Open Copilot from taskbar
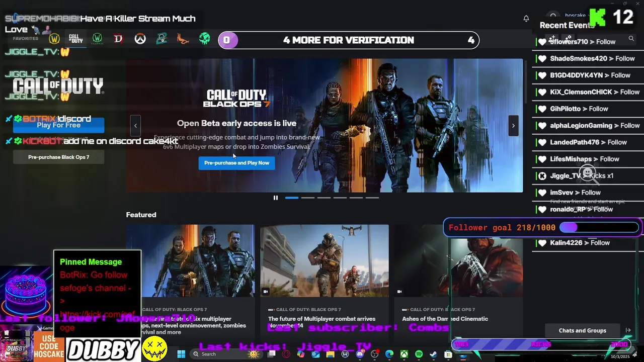Viewport: 644px width, 362px height. tap(301, 354)
